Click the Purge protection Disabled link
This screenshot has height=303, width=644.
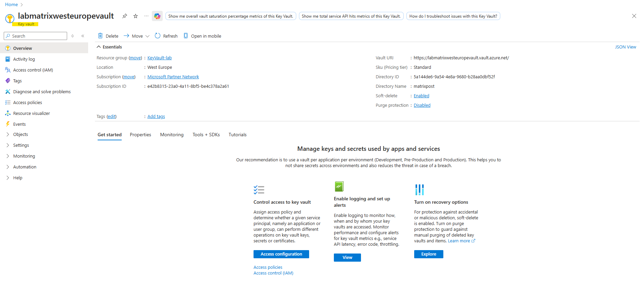coord(422,105)
